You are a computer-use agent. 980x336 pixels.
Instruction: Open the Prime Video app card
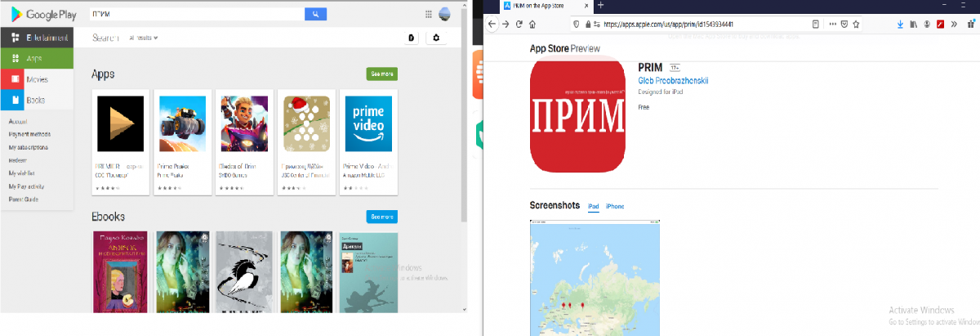tap(368, 141)
